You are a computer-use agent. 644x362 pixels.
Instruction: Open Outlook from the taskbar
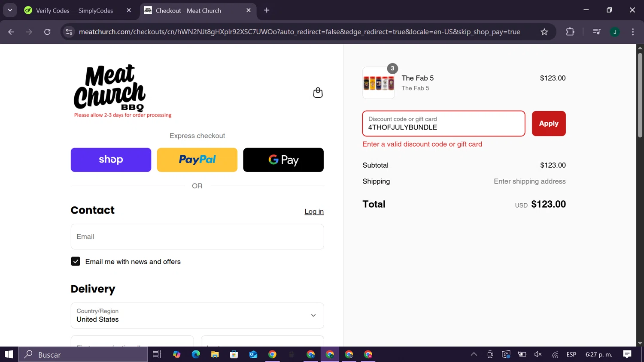coord(253,354)
